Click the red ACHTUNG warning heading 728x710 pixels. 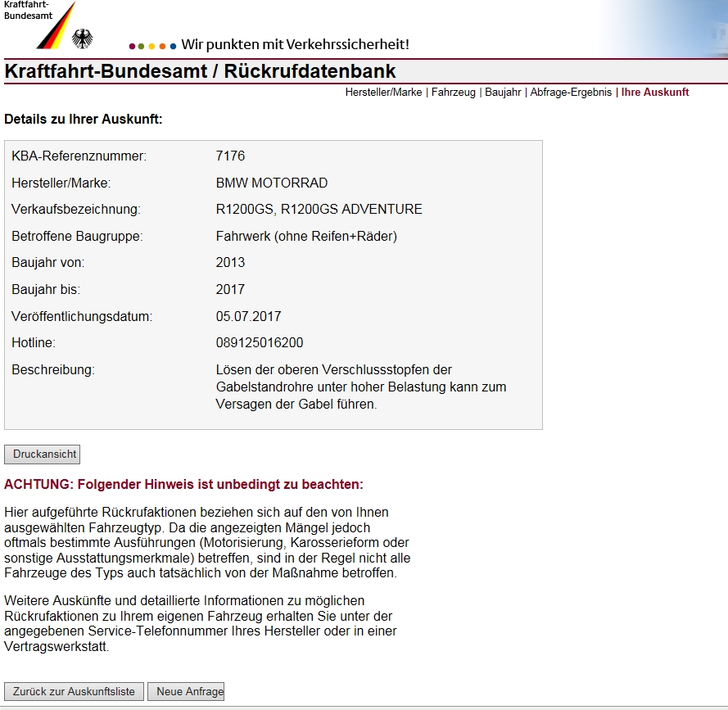click(183, 485)
